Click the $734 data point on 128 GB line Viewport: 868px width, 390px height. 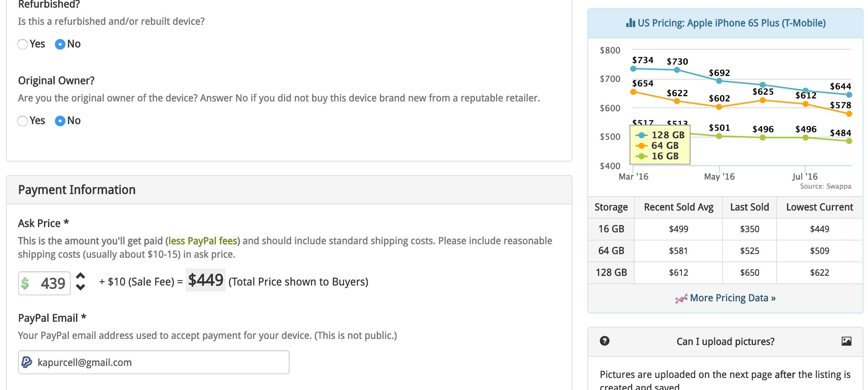click(x=633, y=69)
